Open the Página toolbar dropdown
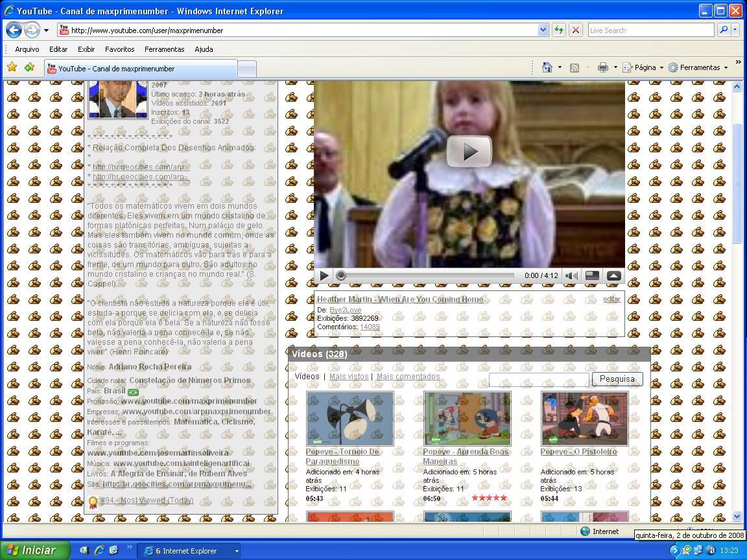The height and width of the screenshot is (560, 747). [x=643, y=67]
